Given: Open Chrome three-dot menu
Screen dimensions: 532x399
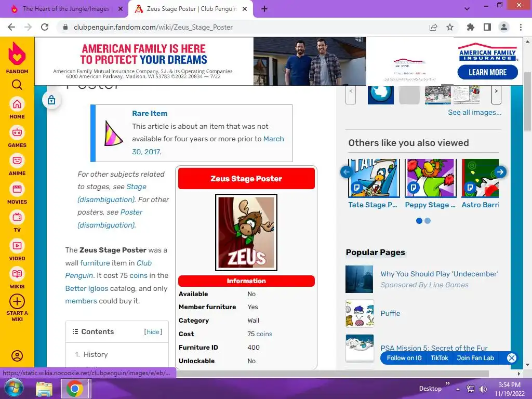Looking at the screenshot, I should coord(521,27).
